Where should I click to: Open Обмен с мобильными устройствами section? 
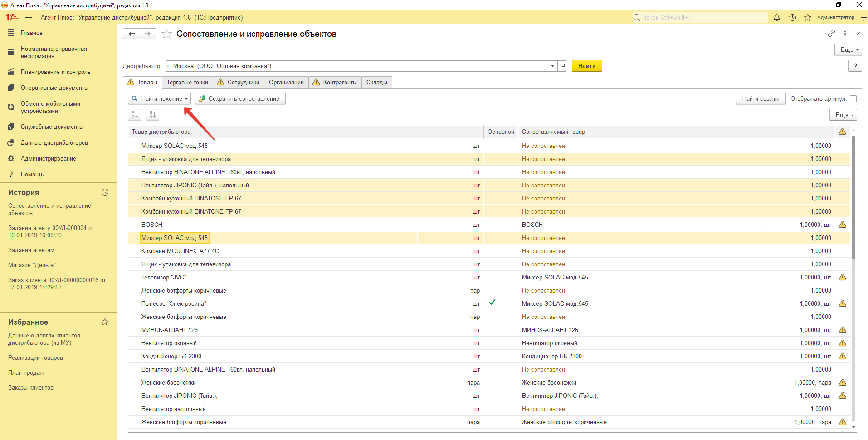point(50,107)
